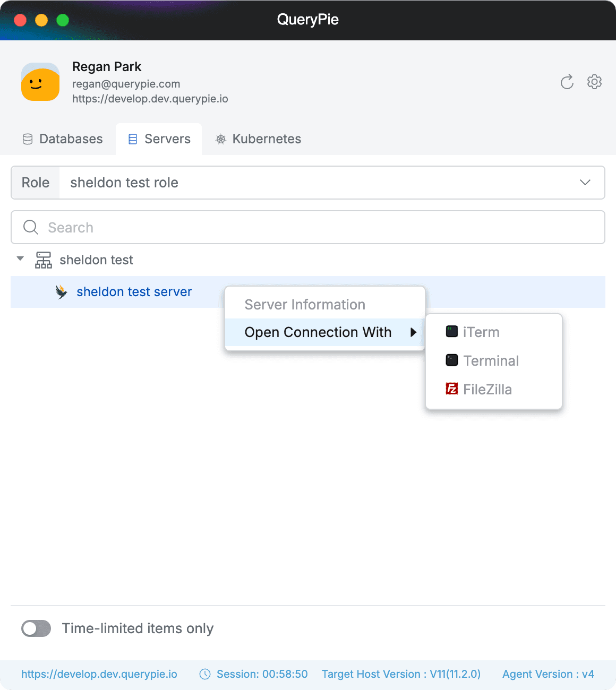616x690 pixels.
Task: Click the database cylinder icon on Databases tab
Action: pyautogui.click(x=28, y=139)
